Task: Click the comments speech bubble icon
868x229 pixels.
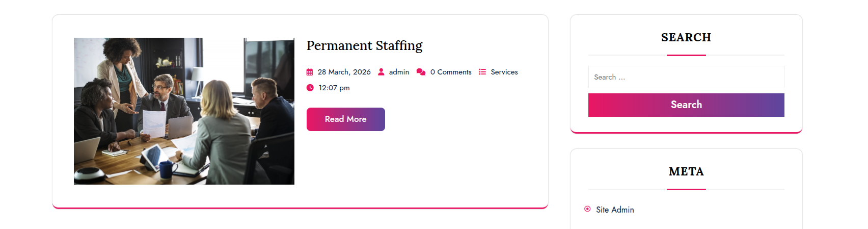Action: [x=421, y=72]
